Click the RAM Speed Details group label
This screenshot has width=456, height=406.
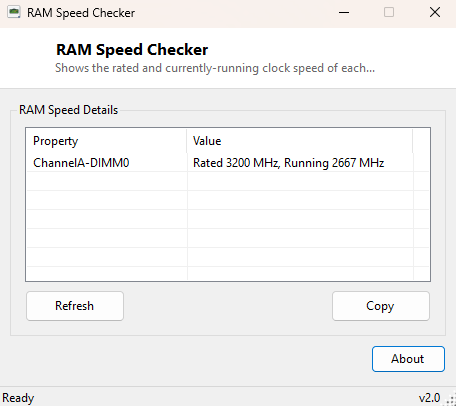pos(68,110)
